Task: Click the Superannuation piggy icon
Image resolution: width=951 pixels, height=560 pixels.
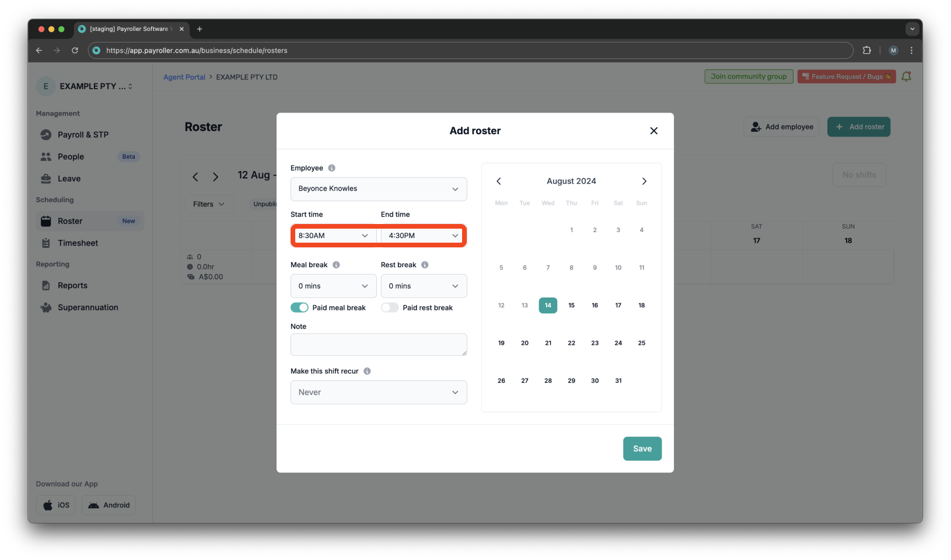Action: (x=46, y=307)
